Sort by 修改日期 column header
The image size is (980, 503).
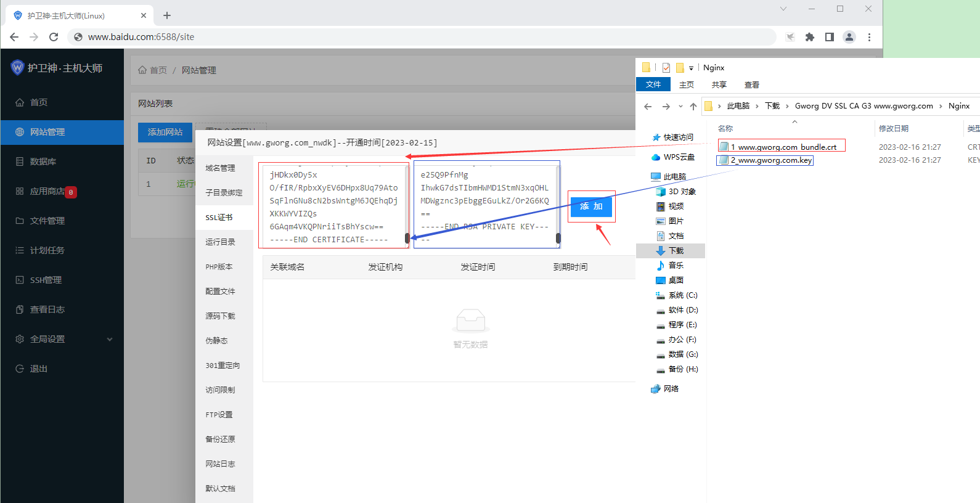tap(894, 128)
